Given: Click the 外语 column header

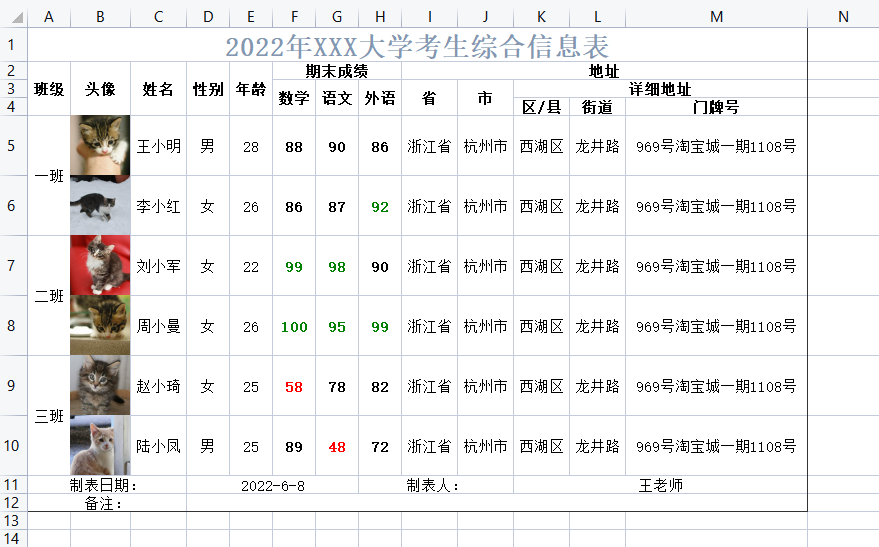Looking at the screenshot, I should (x=380, y=98).
